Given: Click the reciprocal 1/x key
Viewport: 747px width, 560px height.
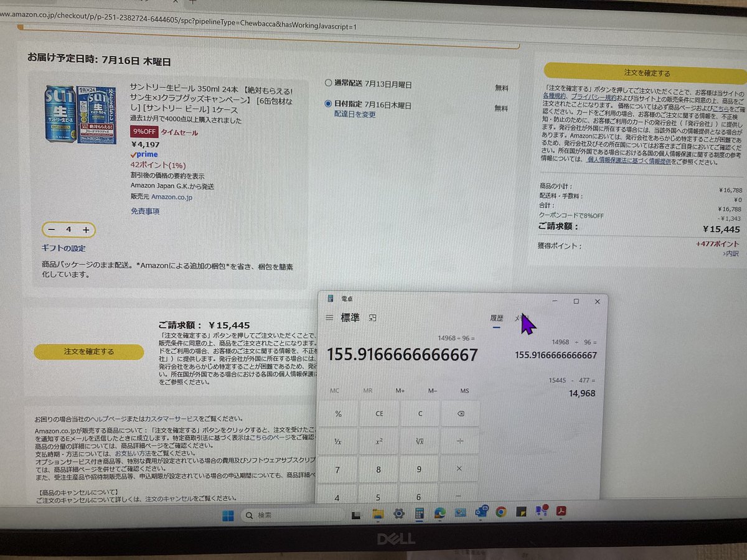Looking at the screenshot, I should click(338, 441).
